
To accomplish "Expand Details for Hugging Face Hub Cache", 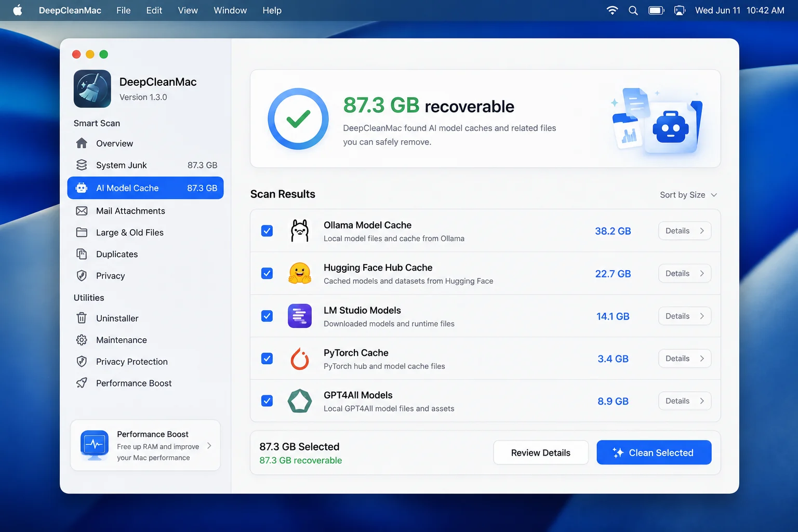I will pyautogui.click(x=685, y=273).
